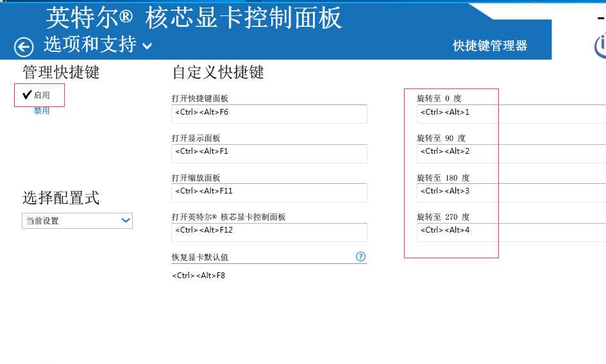
Task: Edit the 打开显示面板 shortcut field
Action: 269,153
